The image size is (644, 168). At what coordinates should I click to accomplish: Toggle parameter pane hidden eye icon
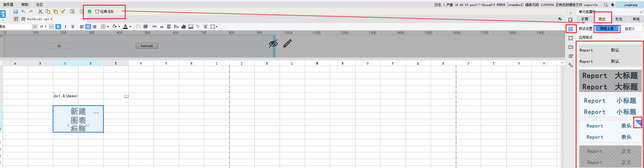pos(273,43)
